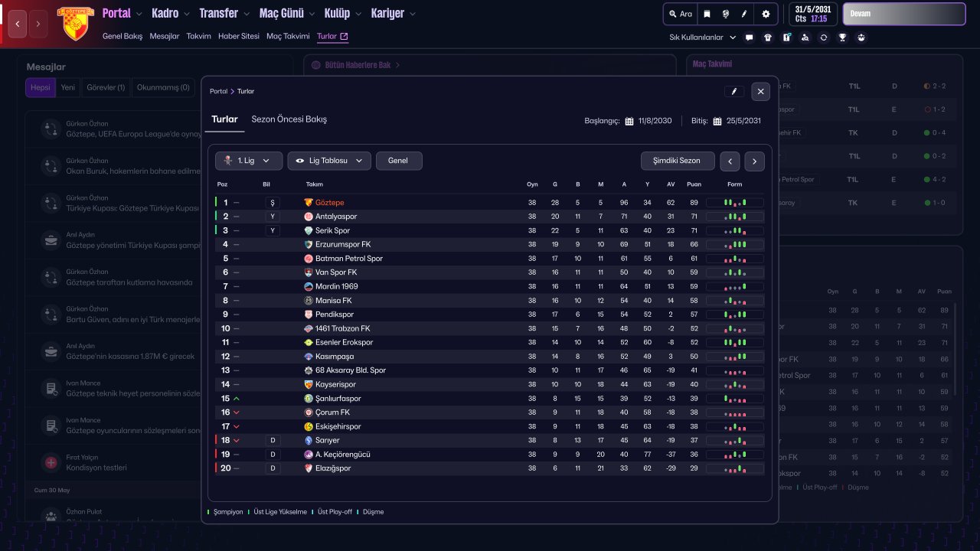Click the Antalyaspor club badge
Screen dimensions: 980x551
point(309,217)
